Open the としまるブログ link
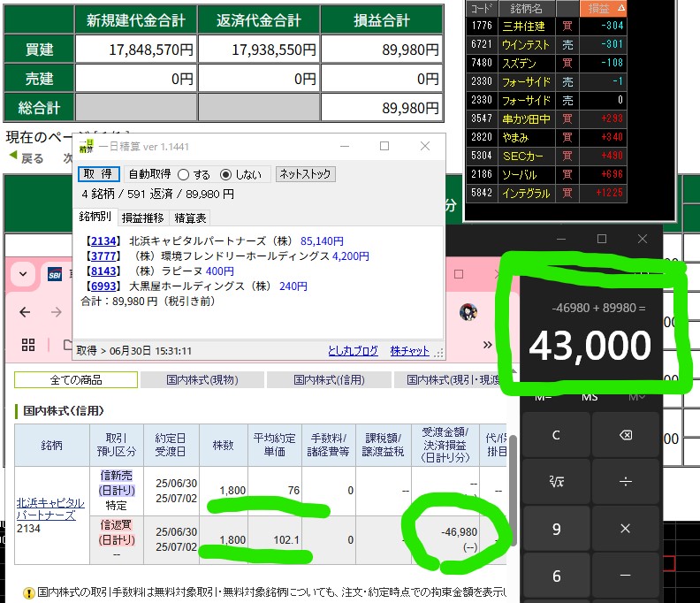 pyautogui.click(x=353, y=351)
